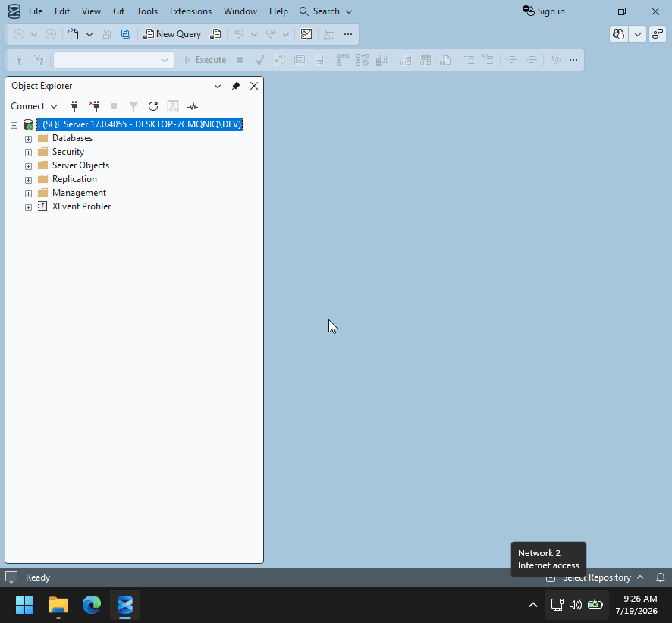The image size is (672, 623).
Task: Click Sign in
Action: click(544, 11)
